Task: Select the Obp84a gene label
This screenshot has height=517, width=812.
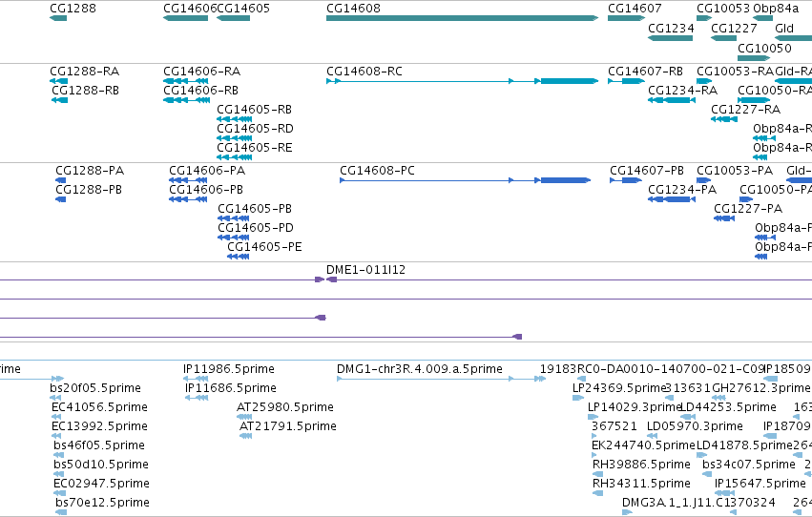Action: [776, 9]
